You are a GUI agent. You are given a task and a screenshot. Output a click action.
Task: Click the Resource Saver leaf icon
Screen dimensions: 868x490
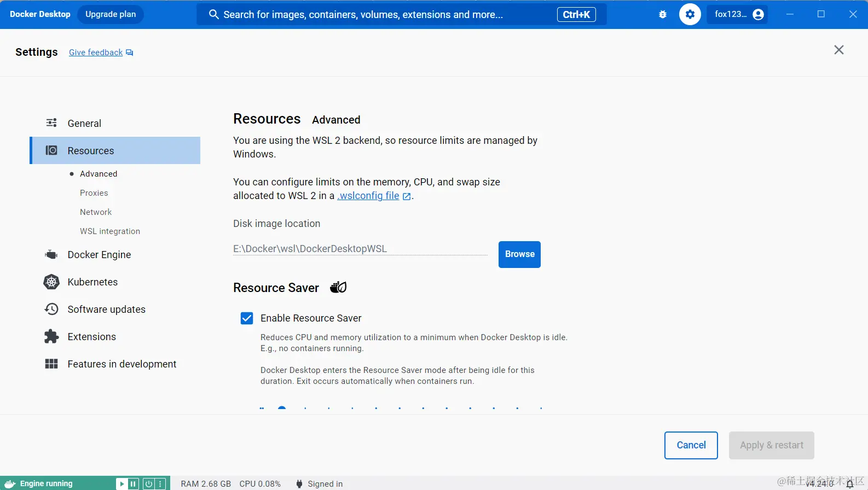click(338, 287)
